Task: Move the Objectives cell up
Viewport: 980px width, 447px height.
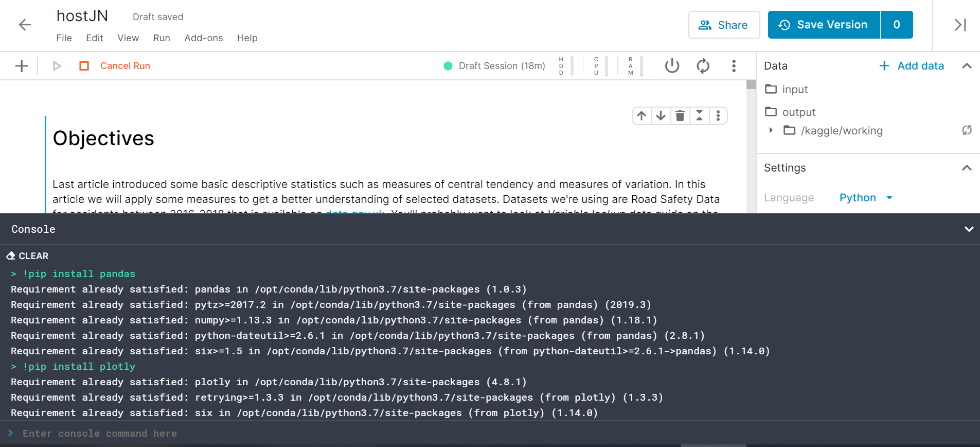Action: click(642, 116)
